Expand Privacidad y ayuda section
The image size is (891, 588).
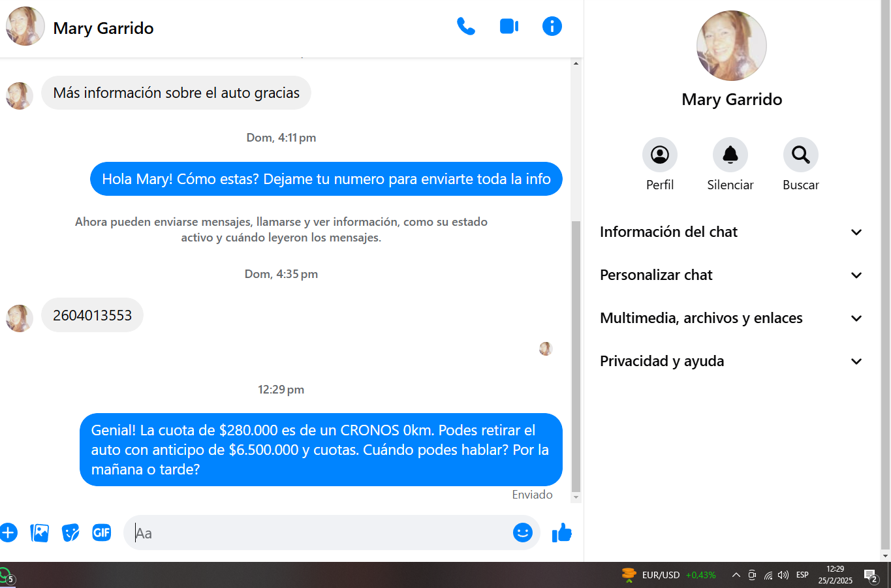[x=731, y=361]
